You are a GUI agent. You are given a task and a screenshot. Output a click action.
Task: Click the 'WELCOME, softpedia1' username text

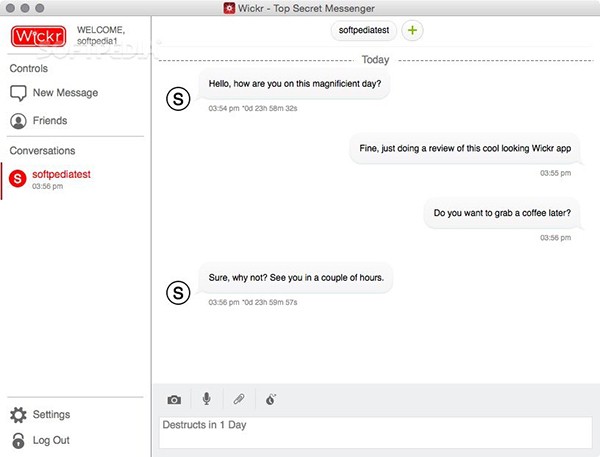tap(101, 36)
